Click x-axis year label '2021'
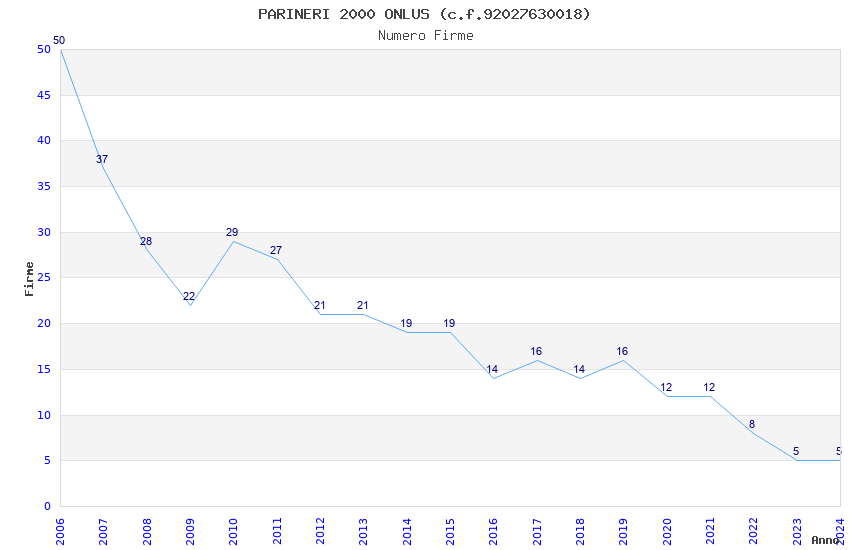850x550 pixels. pos(710,532)
